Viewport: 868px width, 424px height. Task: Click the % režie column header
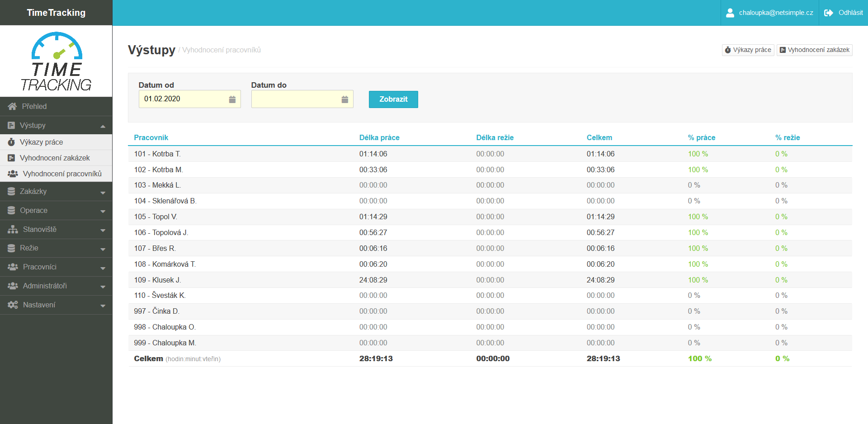coord(788,137)
